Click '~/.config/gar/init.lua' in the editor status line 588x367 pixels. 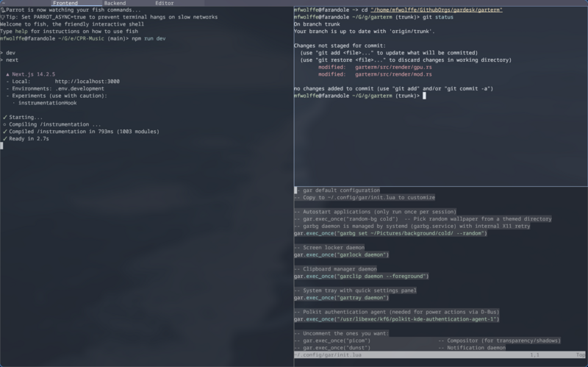(328, 354)
